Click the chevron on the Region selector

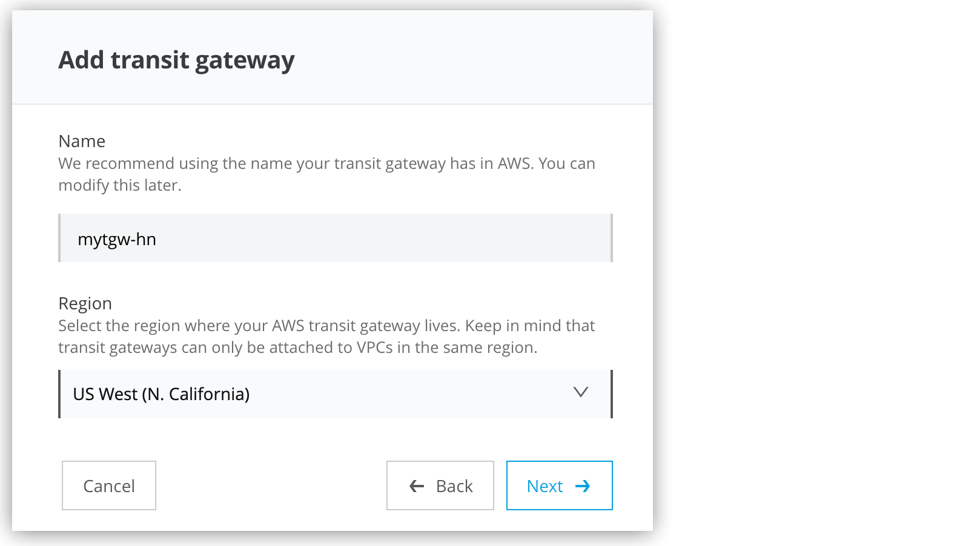pos(580,393)
